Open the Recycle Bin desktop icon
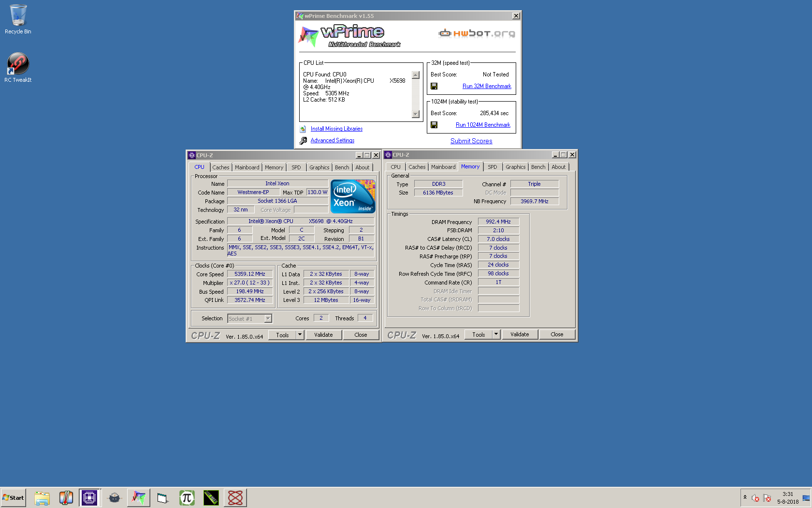 pos(18,20)
